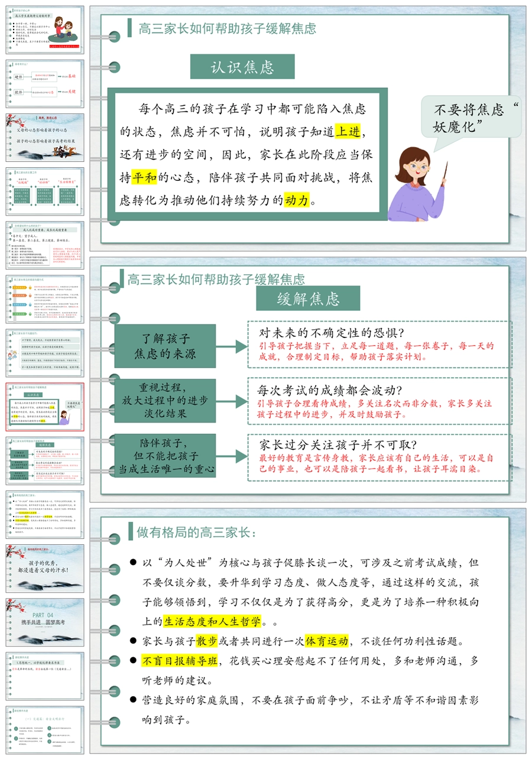Viewport: 532px width, 760px height.
Task: Select the currently highlighted 认识焦虑 thumbnail
Action: point(45,407)
